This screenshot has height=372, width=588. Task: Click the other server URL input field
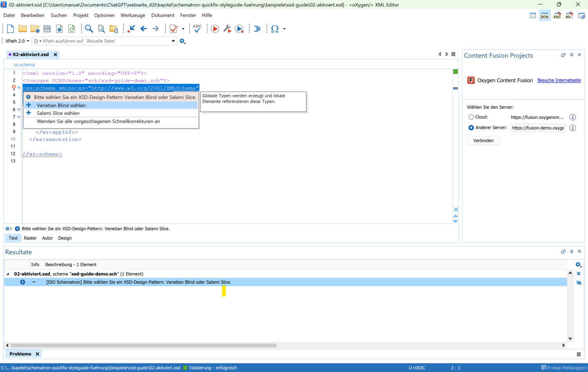click(538, 128)
